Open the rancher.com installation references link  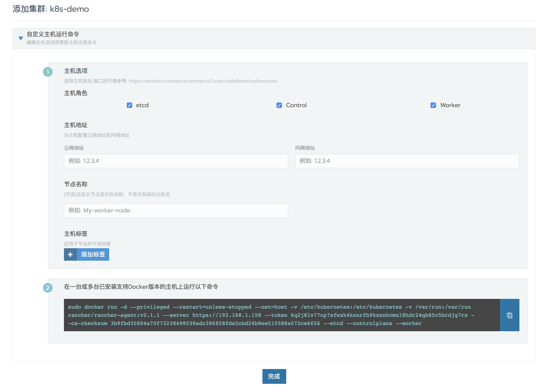pos(203,81)
